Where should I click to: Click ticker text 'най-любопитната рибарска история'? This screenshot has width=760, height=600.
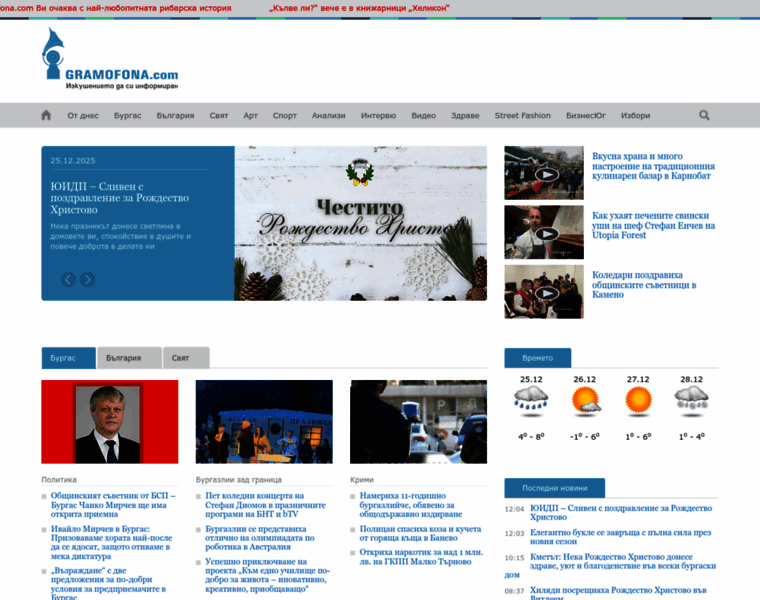(157, 8)
